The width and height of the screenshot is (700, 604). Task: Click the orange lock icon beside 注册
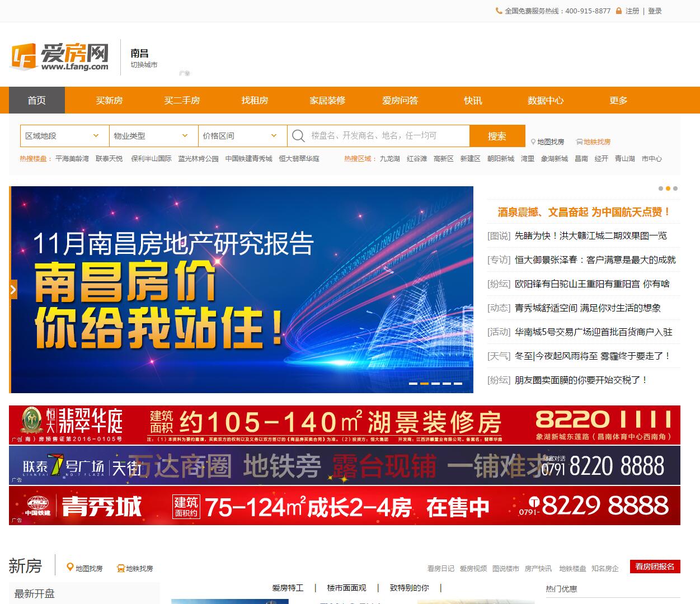(618, 11)
